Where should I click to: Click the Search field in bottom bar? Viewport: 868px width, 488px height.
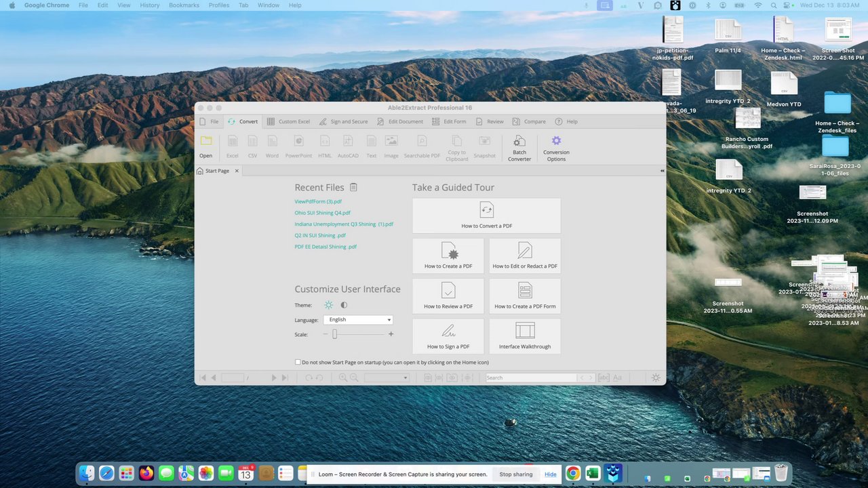531,378
